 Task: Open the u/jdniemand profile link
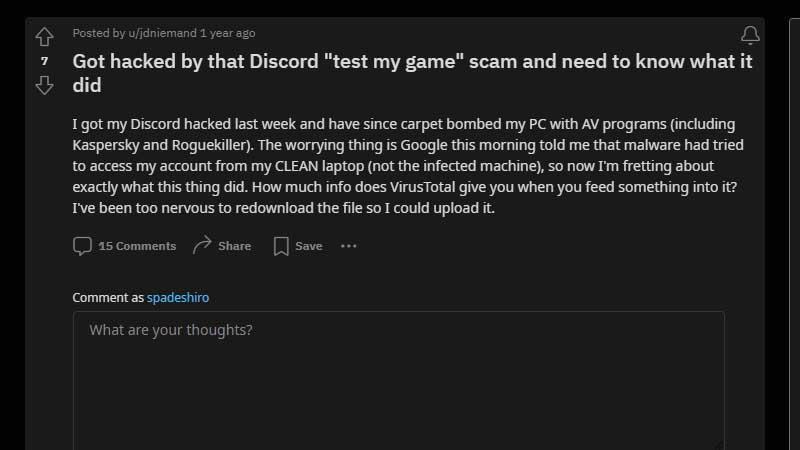point(162,33)
